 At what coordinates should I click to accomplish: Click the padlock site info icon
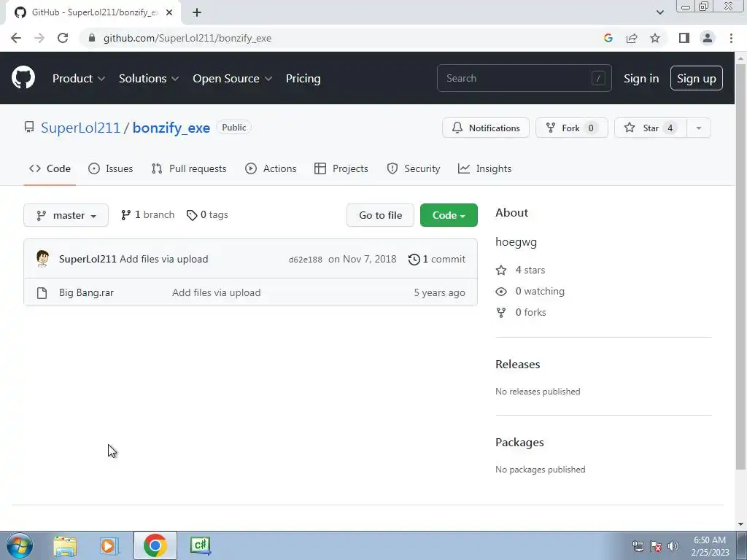click(x=92, y=38)
